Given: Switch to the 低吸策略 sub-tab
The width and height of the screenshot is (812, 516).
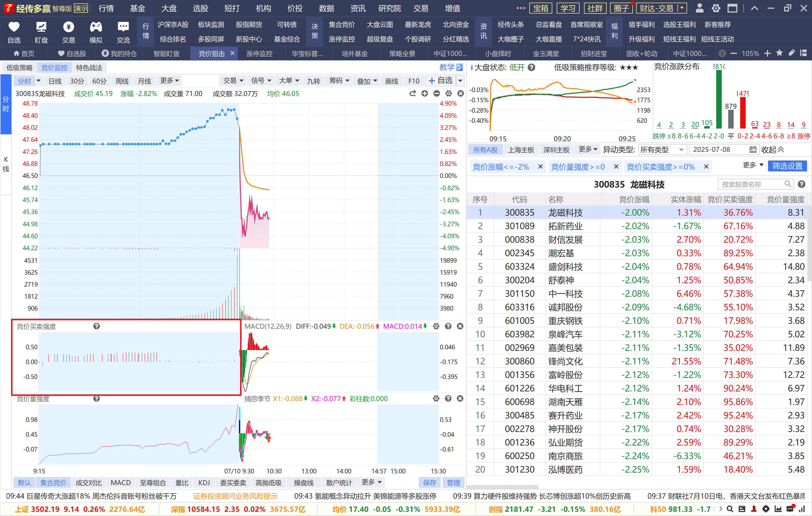Looking at the screenshot, I should tap(20, 68).
